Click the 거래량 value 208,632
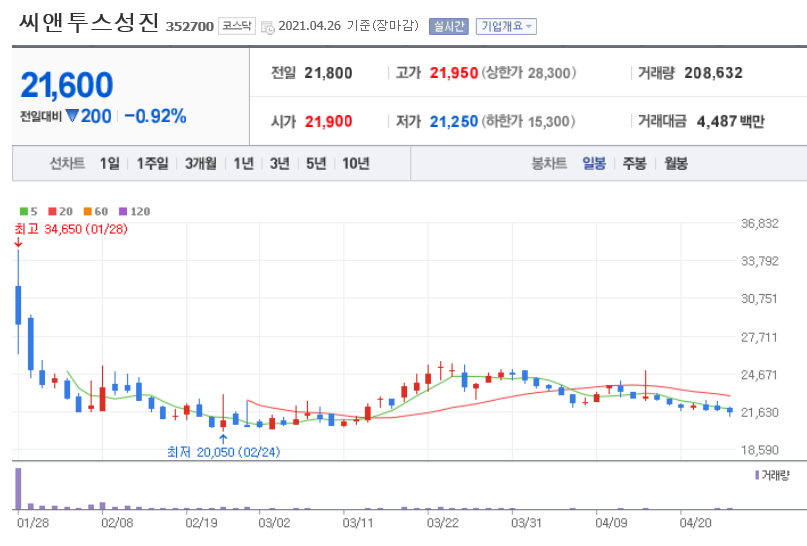The image size is (807, 546). click(713, 73)
